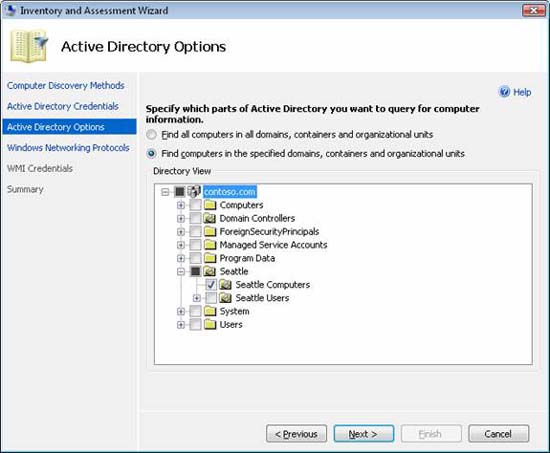This screenshot has height=453, width=550.
Task: Select 'Find all computers in all domains' radio
Action: click(152, 135)
